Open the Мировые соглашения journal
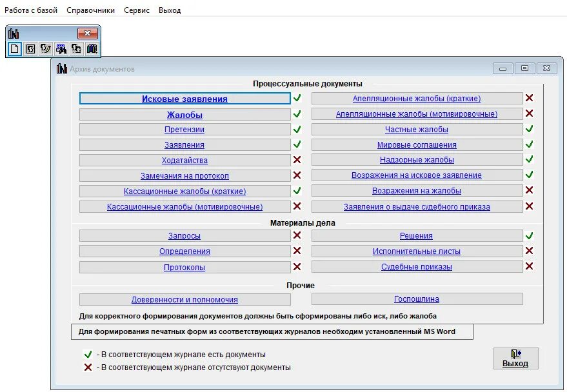This screenshot has width=567, height=392. (x=417, y=145)
